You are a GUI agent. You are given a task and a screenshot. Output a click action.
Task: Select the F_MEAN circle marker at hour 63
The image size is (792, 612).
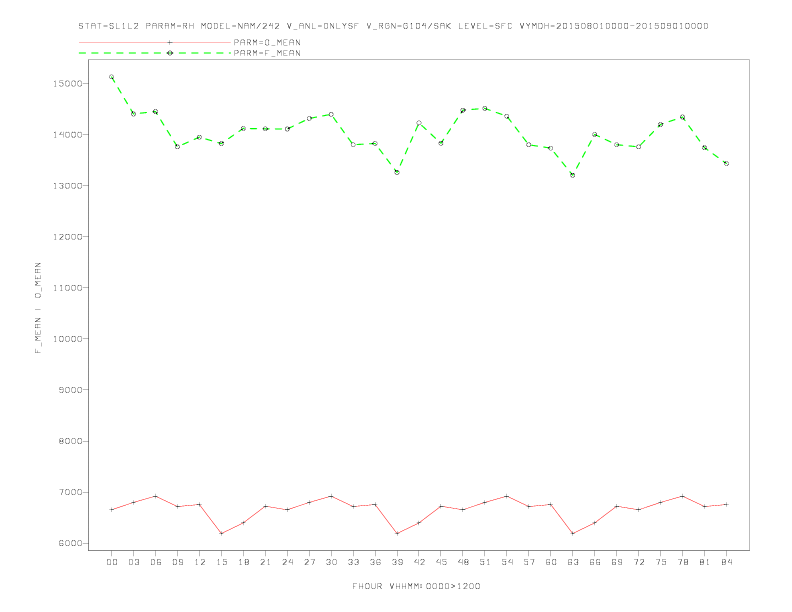(573, 175)
